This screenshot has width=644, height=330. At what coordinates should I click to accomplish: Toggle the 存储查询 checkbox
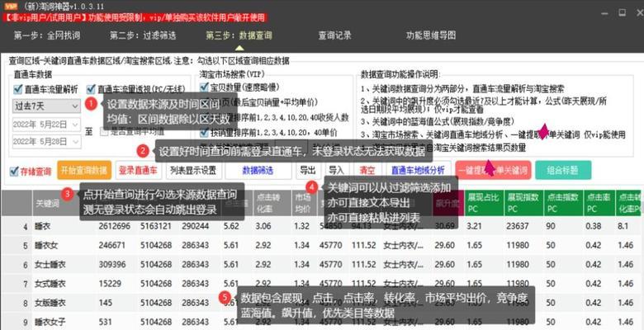tap(14, 171)
